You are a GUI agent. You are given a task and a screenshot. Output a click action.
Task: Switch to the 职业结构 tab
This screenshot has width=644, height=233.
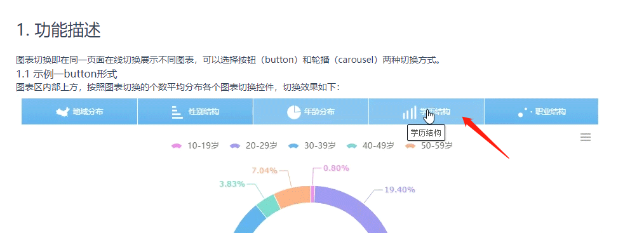541,112
